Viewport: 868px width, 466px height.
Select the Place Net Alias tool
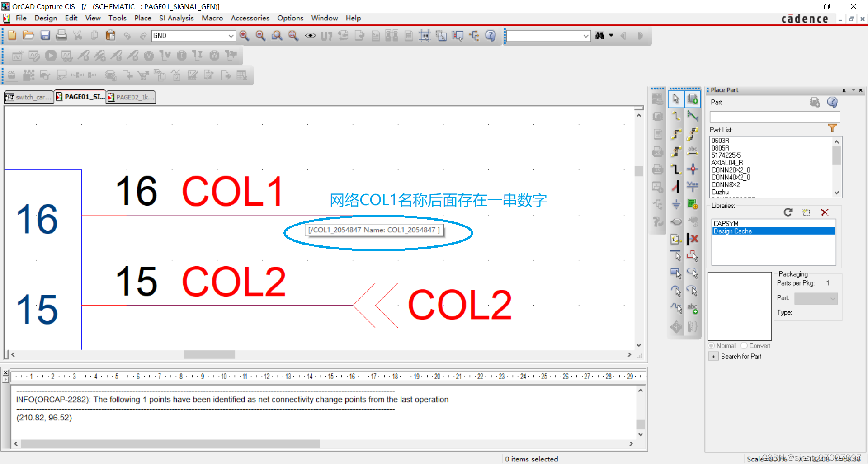click(x=693, y=151)
